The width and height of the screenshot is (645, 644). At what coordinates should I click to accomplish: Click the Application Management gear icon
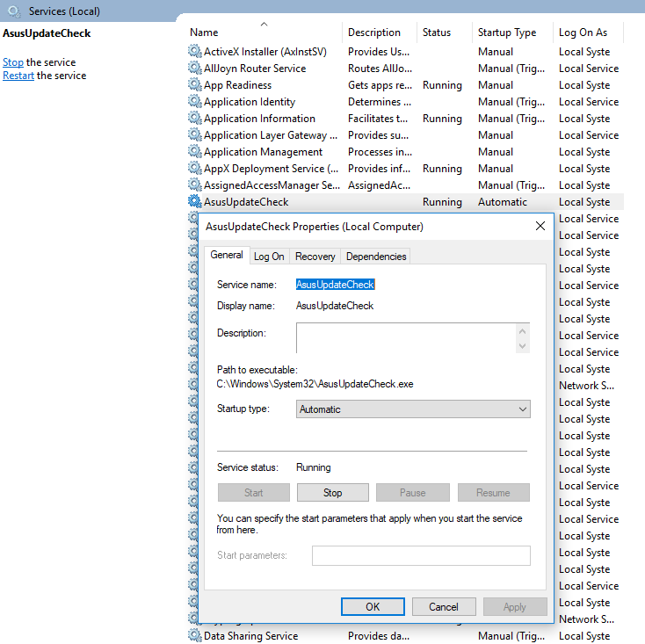pyautogui.click(x=194, y=151)
